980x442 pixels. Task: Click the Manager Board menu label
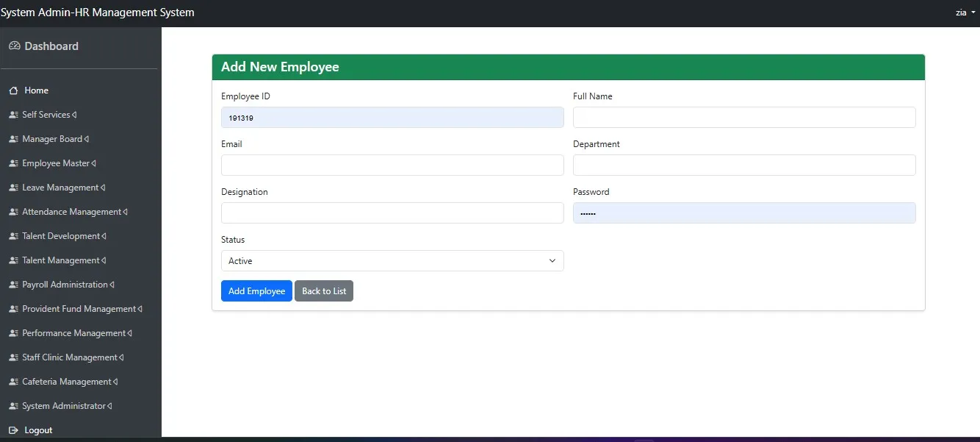(x=52, y=139)
